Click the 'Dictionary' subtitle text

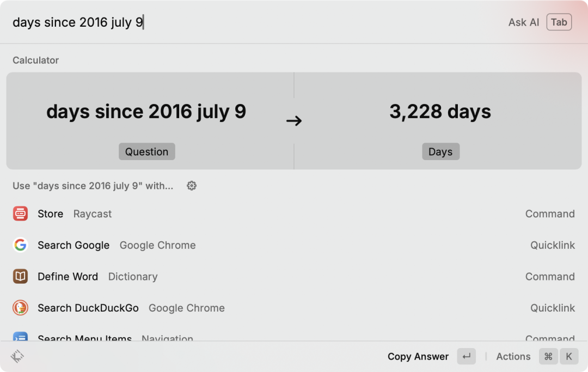133,276
